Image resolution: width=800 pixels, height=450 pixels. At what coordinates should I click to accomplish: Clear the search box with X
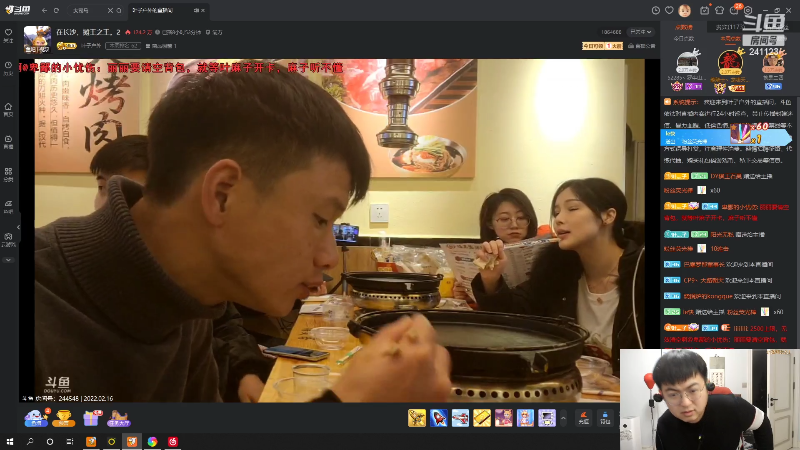tap(110, 10)
